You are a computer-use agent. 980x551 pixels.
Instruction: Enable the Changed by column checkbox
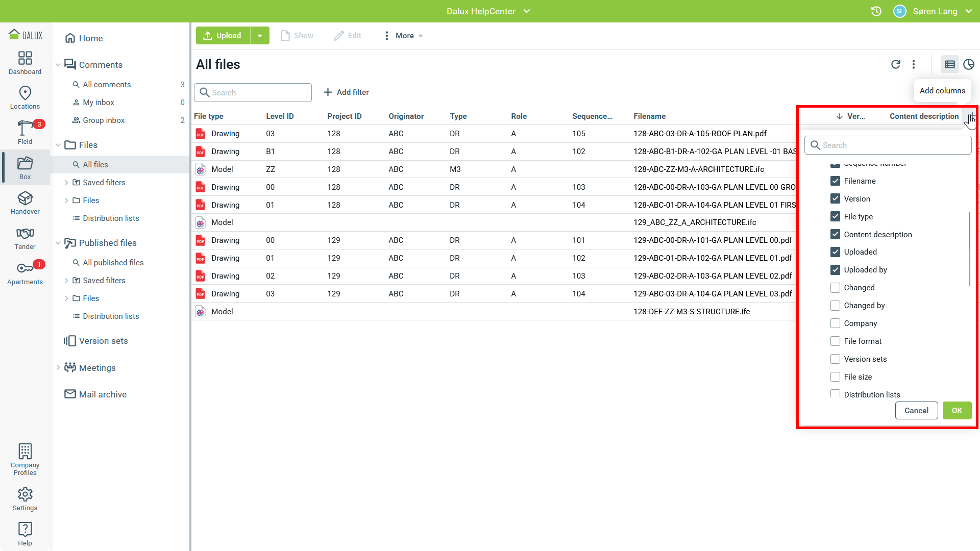835,306
